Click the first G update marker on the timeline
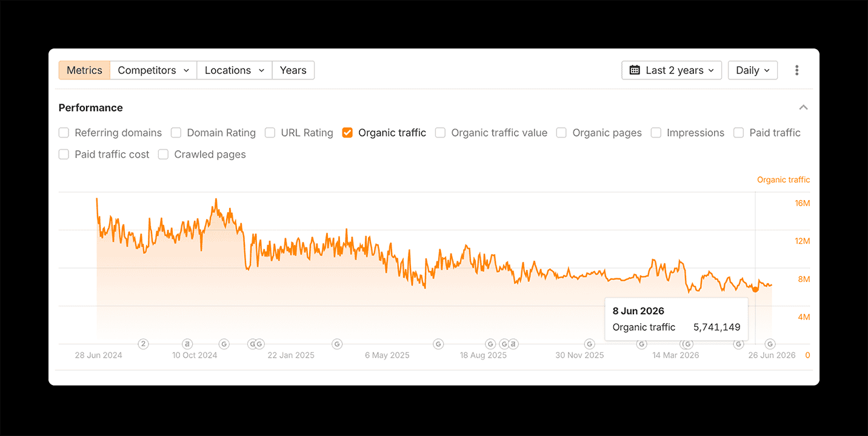Screen dimensions: 868x436 pos(224,344)
